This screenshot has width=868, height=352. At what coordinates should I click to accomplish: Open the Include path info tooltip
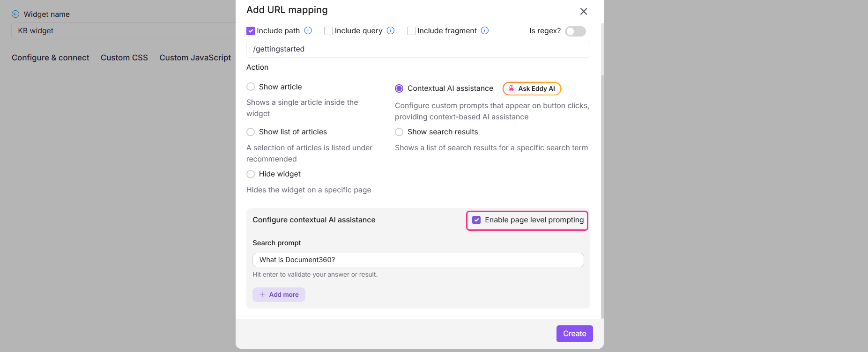[x=308, y=30]
